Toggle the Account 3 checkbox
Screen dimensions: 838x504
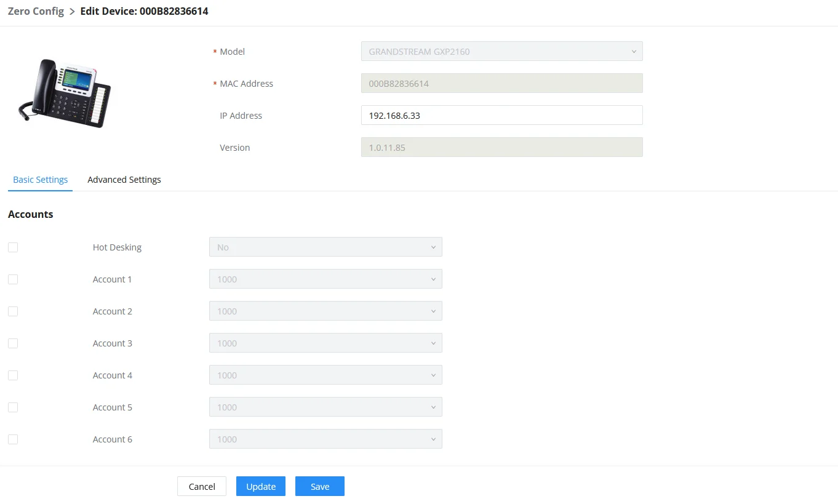point(13,343)
